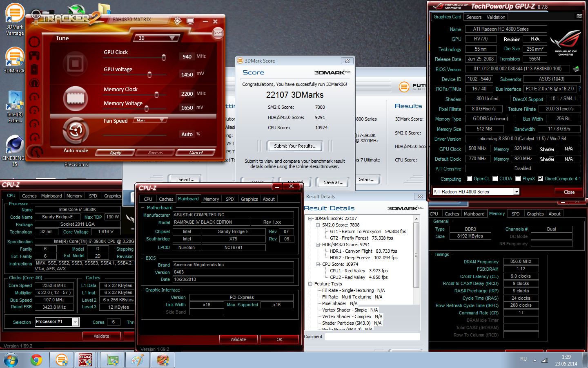
Task: Select user profile 3 gauge icon in iTracker2
Action: pyautogui.click(x=35, y=124)
